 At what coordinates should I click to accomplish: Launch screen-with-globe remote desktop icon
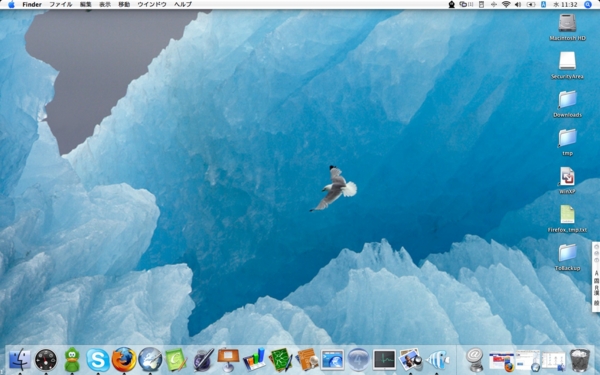click(x=333, y=360)
